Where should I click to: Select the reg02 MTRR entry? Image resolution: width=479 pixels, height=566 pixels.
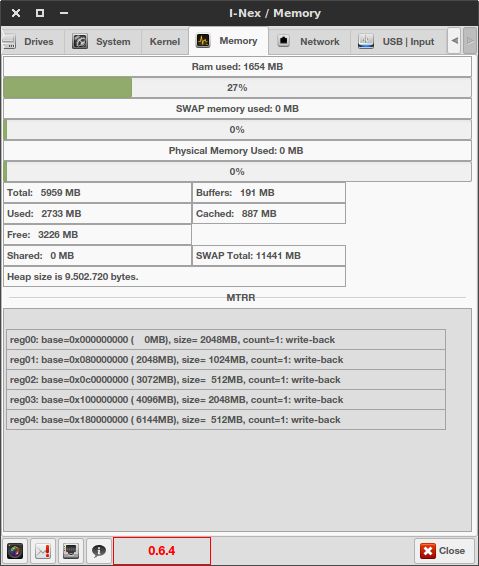tap(226, 380)
